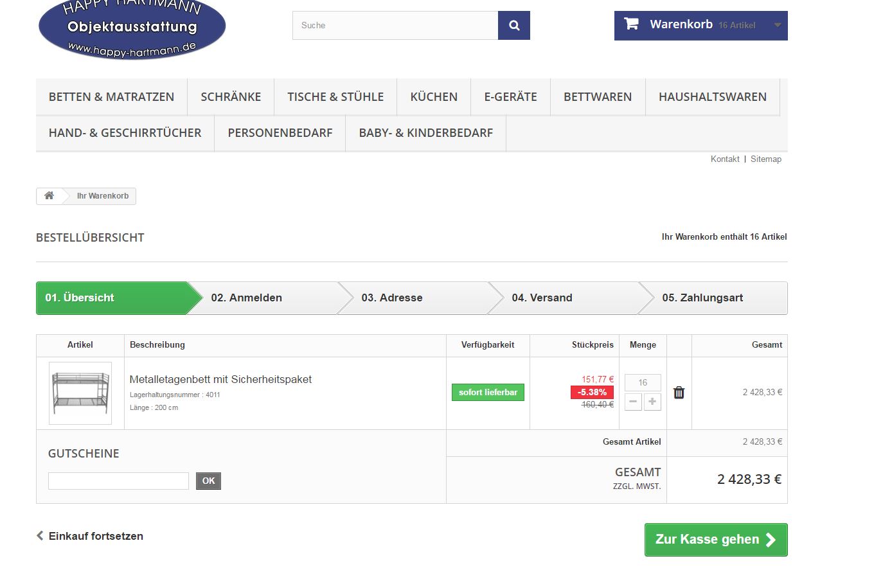Open the Schränke menu
The height and width of the screenshot is (588, 874).
[231, 97]
